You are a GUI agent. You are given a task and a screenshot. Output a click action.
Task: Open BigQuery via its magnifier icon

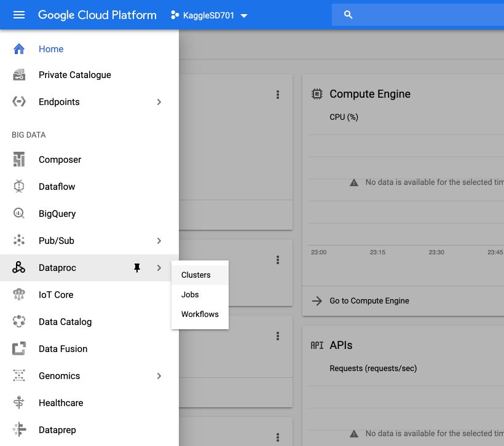click(19, 213)
